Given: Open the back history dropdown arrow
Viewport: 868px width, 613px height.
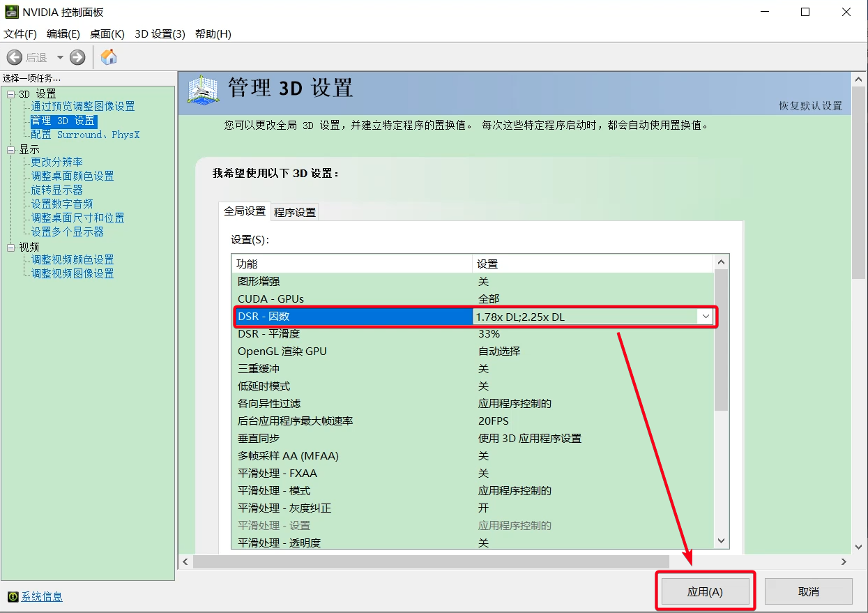Looking at the screenshot, I should (60, 57).
